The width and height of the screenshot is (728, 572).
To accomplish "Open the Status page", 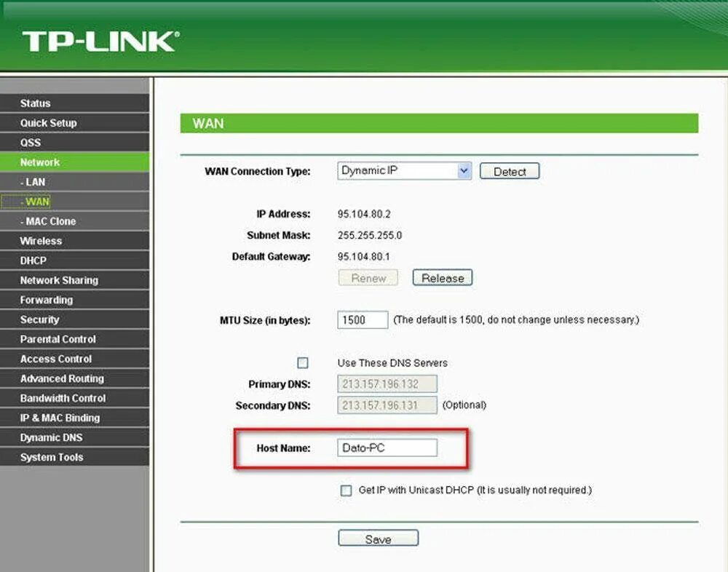I will [x=35, y=103].
